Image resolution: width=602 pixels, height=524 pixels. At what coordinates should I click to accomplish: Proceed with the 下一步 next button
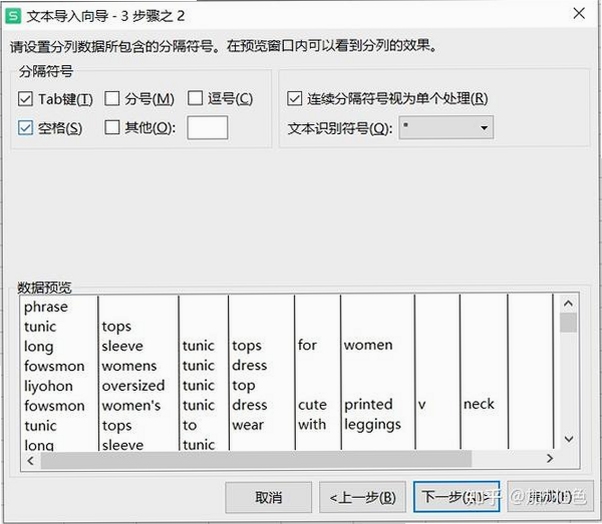coord(456,497)
